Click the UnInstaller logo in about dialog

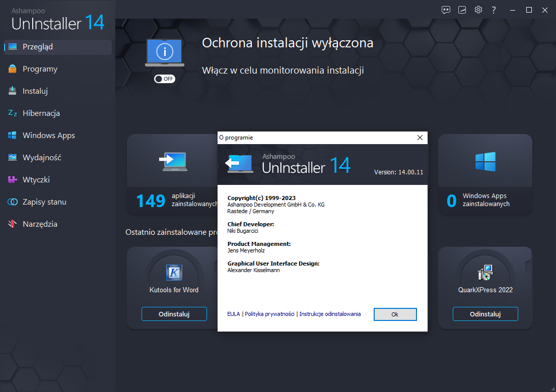[x=288, y=165]
